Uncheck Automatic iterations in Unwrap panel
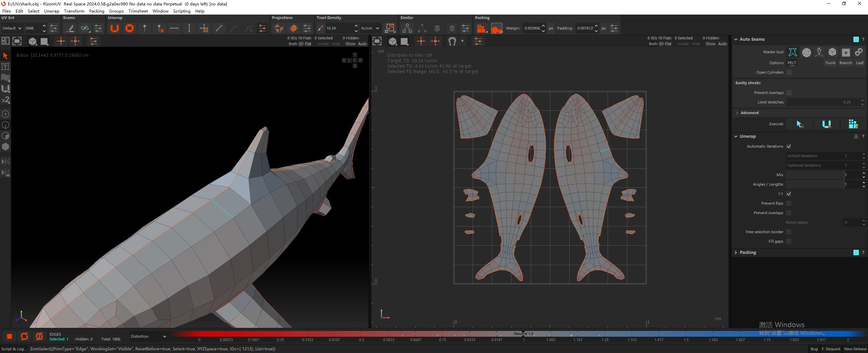Image resolution: width=868 pixels, height=353 pixels. click(789, 146)
